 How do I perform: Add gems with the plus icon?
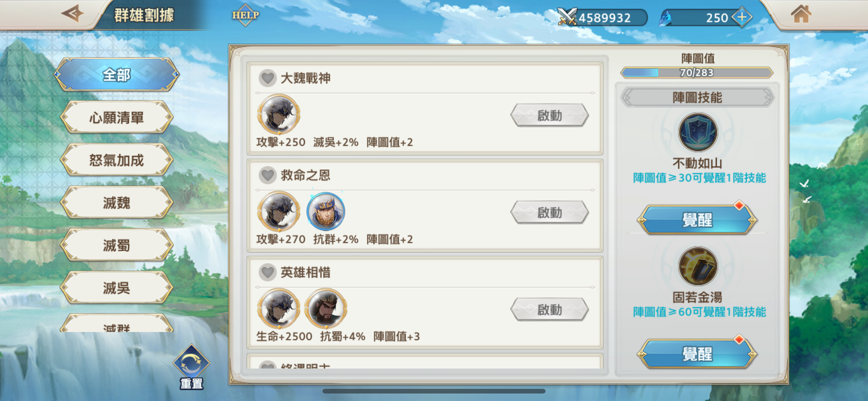click(x=742, y=17)
